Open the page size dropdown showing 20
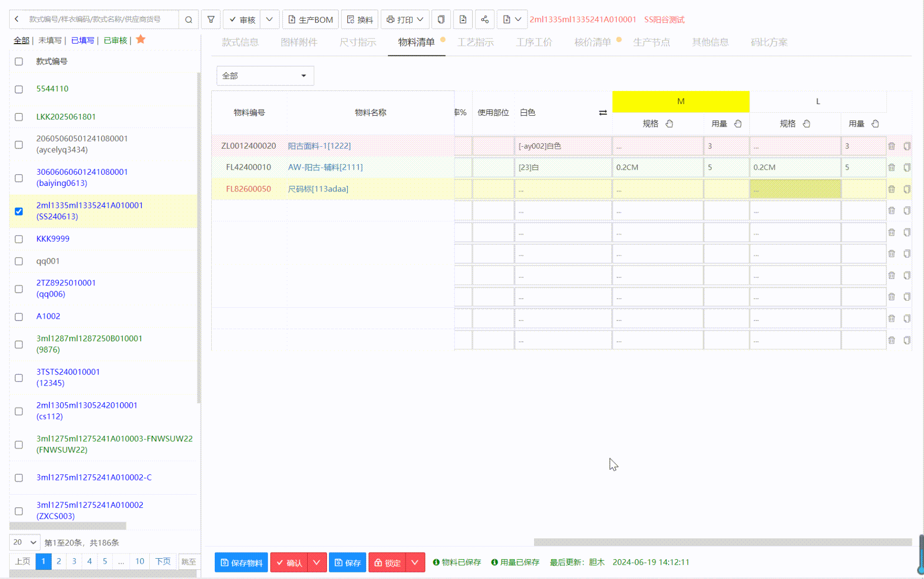The height and width of the screenshot is (579, 924). click(24, 542)
